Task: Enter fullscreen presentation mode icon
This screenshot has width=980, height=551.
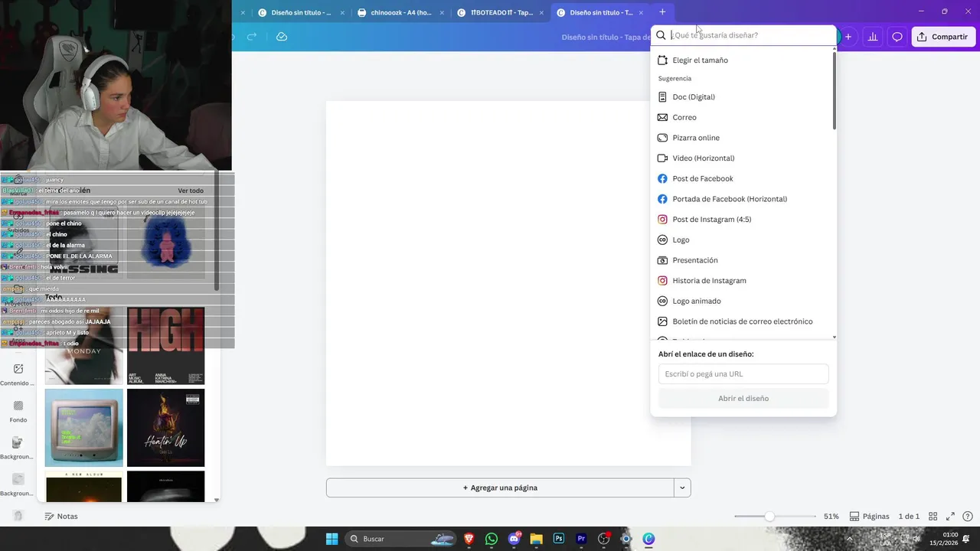Action: [x=950, y=517]
